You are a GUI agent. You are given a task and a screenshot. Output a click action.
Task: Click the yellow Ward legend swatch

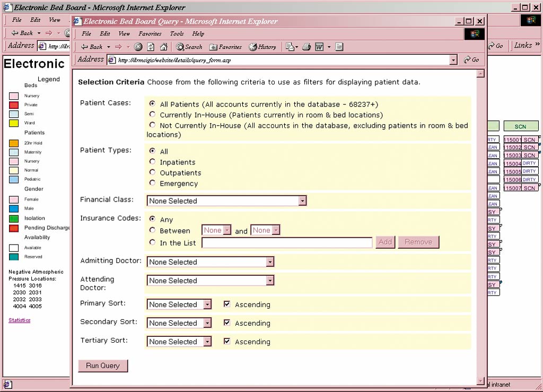pos(13,123)
